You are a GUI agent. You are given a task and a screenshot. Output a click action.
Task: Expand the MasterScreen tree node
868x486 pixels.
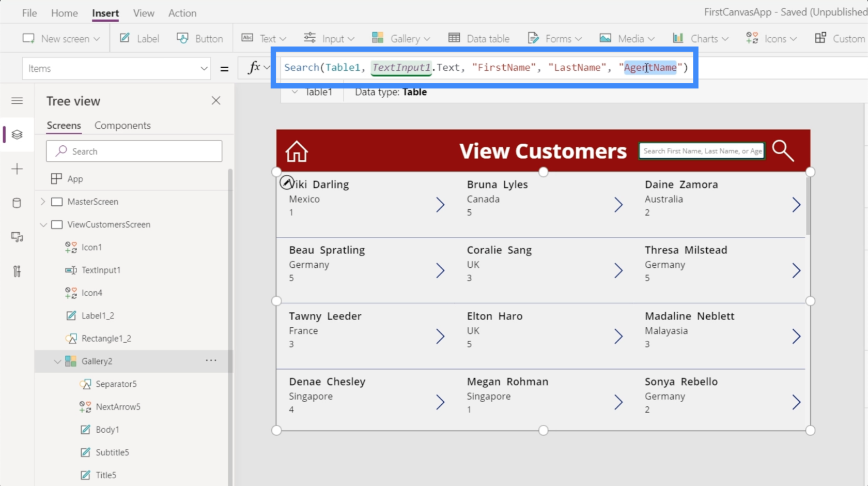point(43,202)
